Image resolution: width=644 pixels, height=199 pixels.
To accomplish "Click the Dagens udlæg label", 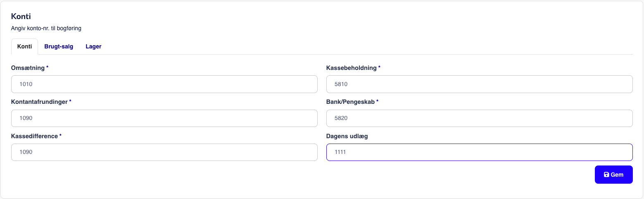I will click(347, 136).
